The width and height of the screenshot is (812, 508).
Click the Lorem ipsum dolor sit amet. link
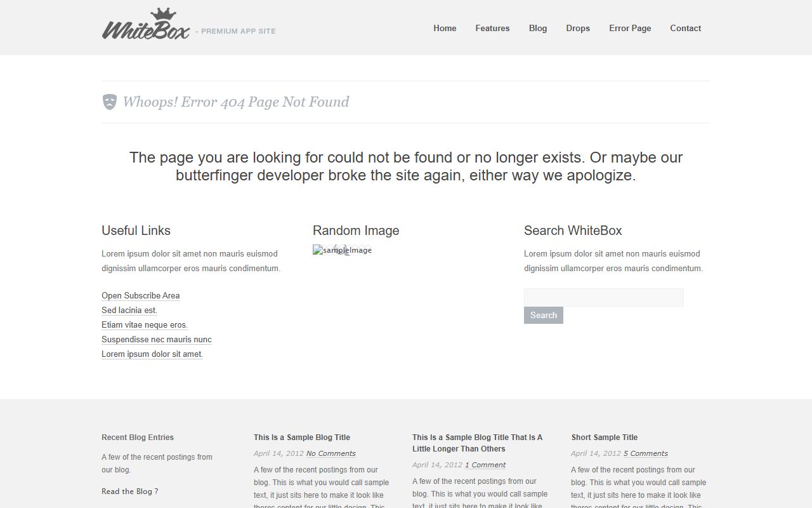[152, 354]
